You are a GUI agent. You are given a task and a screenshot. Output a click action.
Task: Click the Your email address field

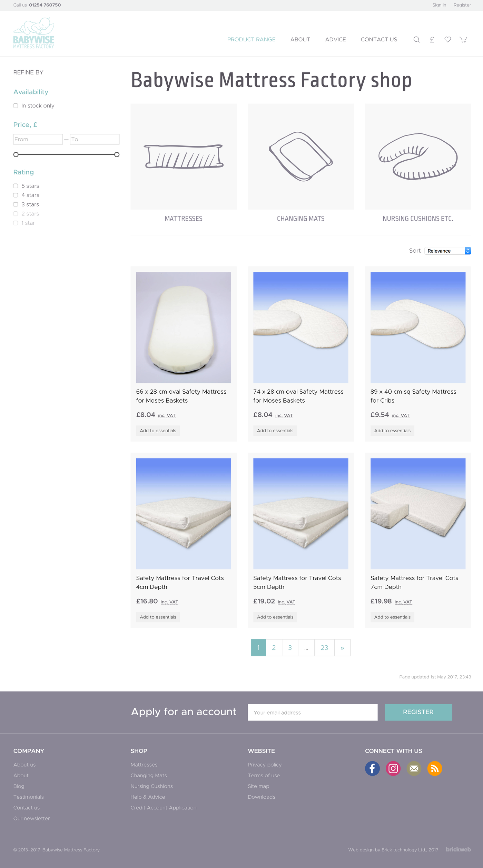coord(312,713)
